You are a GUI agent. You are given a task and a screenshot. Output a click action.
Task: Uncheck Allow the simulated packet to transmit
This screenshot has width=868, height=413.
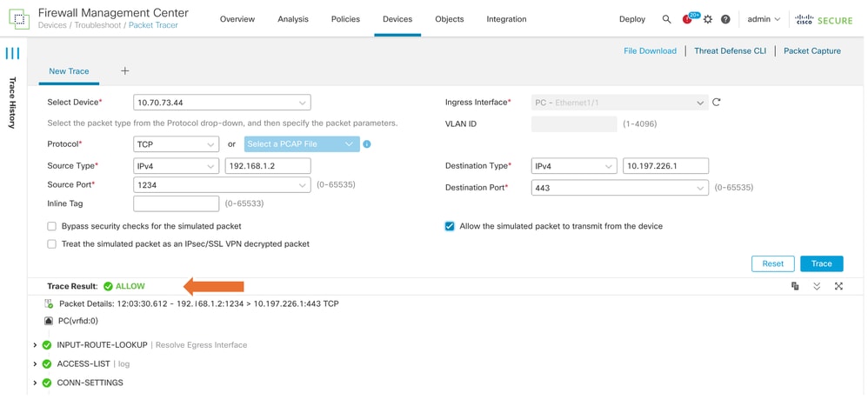click(450, 226)
